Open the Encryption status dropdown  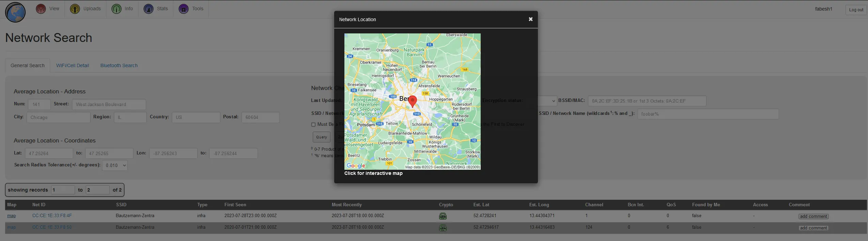pos(547,101)
